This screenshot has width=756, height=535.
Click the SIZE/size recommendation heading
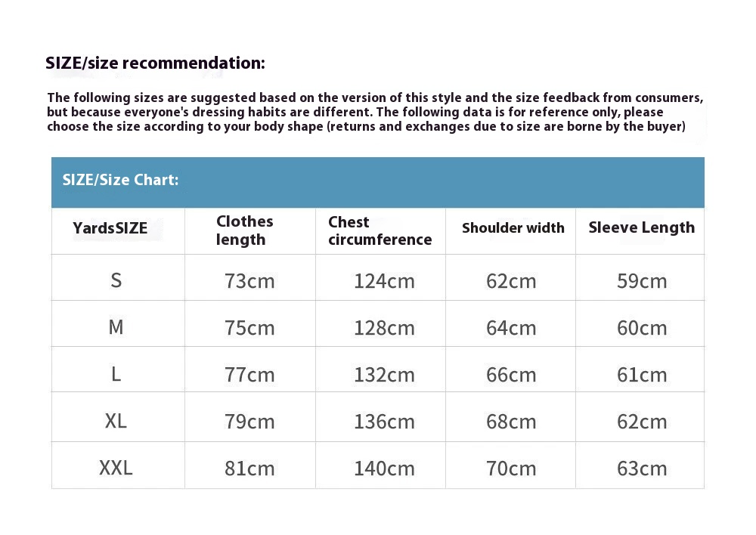(x=155, y=63)
